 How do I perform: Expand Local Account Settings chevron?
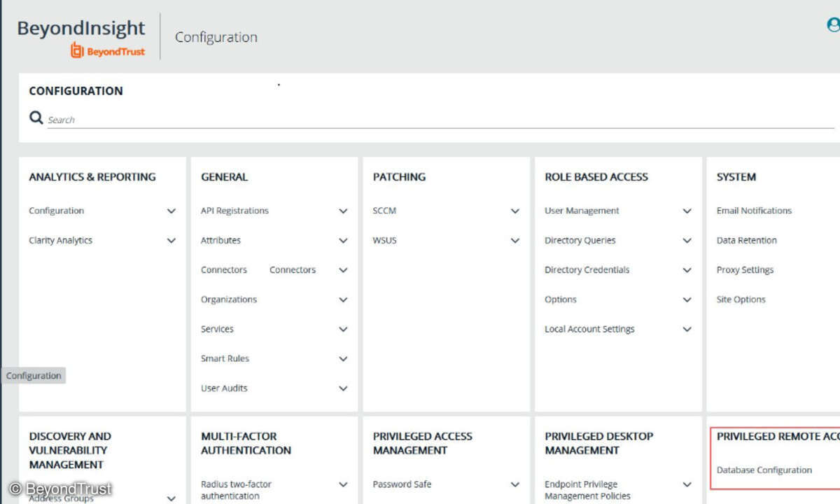point(687,329)
